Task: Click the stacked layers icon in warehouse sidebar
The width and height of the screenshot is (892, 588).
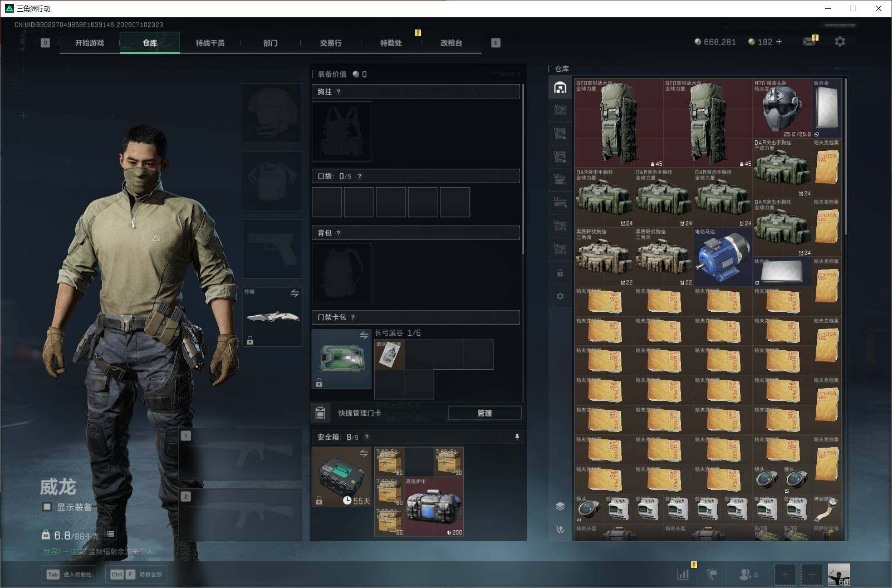Action: (560, 506)
